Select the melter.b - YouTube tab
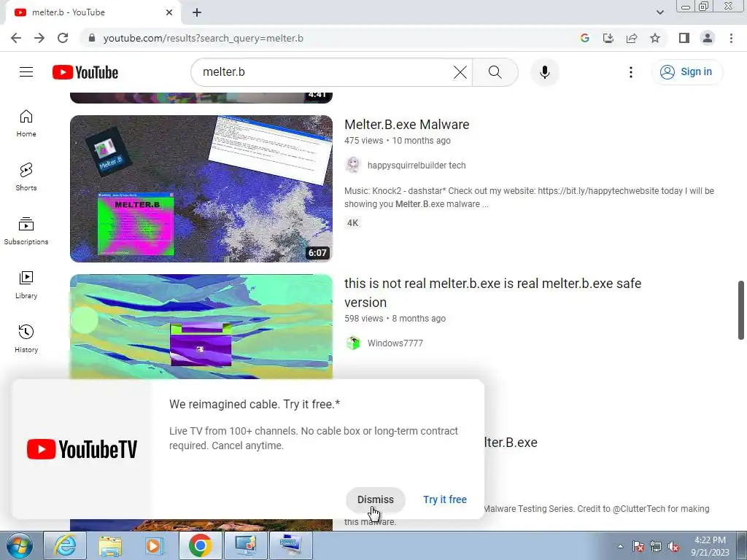The width and height of the screenshot is (747, 560). pyautogui.click(x=90, y=12)
